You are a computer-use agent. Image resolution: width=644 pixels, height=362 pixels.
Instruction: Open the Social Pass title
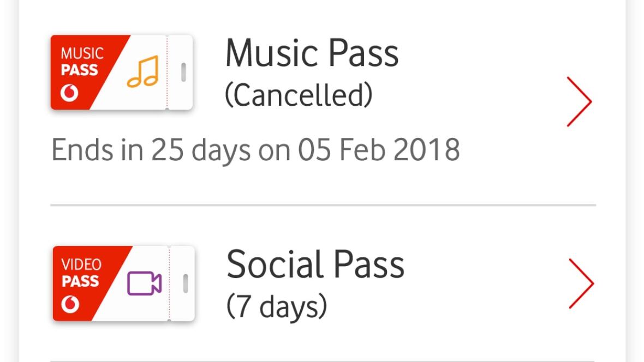tap(315, 264)
